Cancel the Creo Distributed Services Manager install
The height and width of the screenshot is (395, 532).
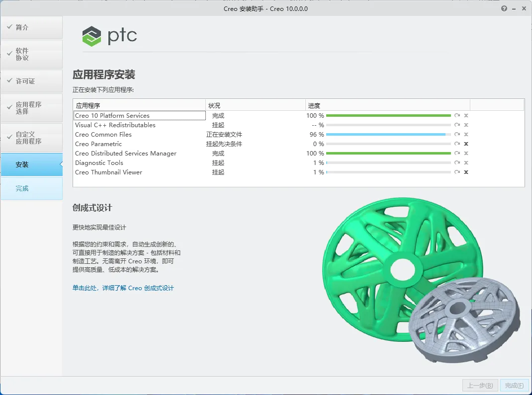tap(466, 153)
